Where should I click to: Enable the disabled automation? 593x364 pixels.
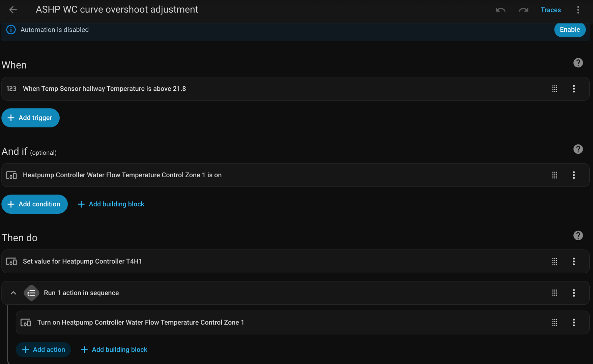[x=570, y=30]
